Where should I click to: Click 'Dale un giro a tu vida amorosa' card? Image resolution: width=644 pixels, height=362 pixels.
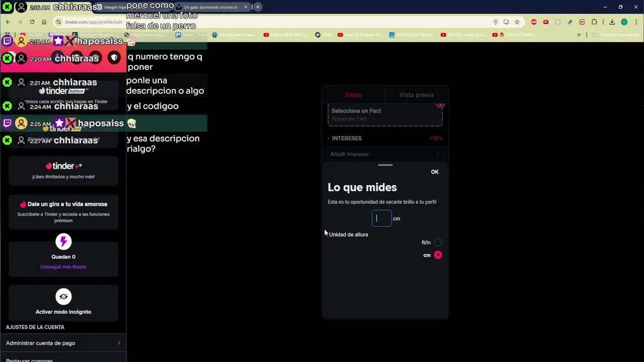pyautogui.click(x=63, y=212)
